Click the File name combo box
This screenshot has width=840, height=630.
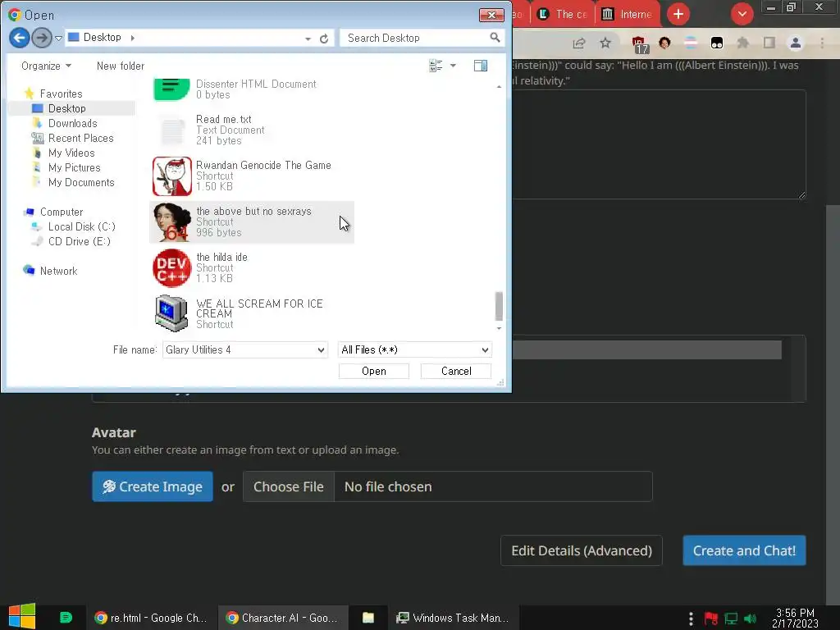[244, 349]
